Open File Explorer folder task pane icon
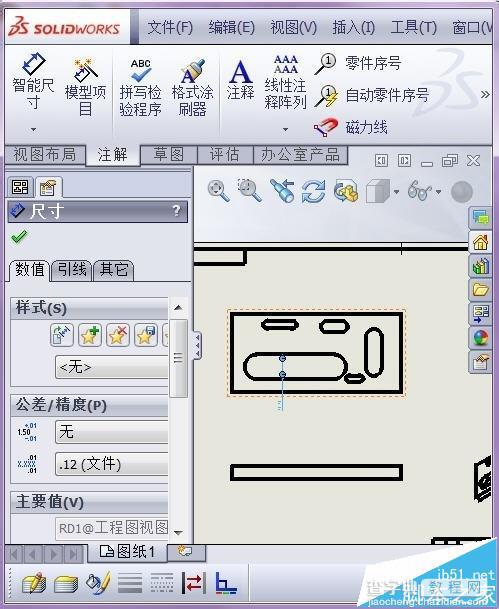This screenshot has width=499, height=609. click(480, 290)
